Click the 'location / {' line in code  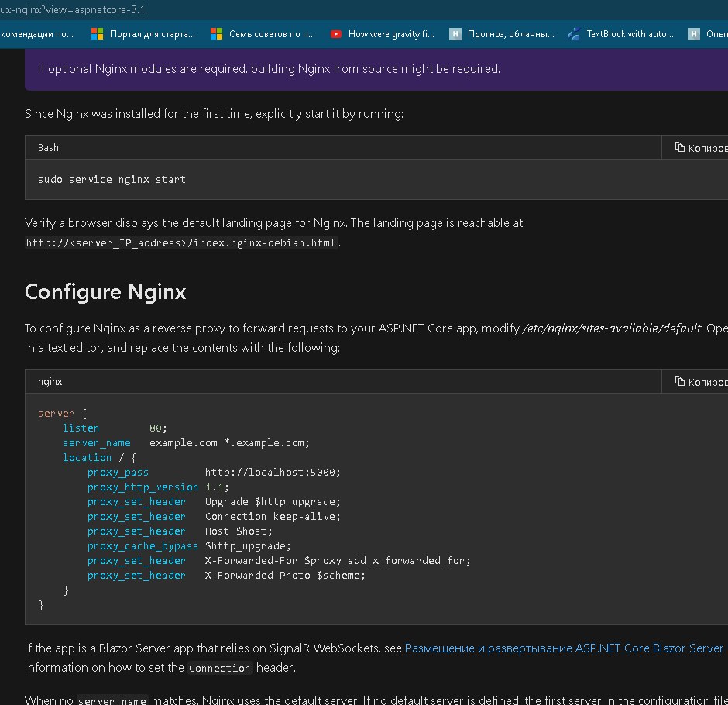coord(99,458)
